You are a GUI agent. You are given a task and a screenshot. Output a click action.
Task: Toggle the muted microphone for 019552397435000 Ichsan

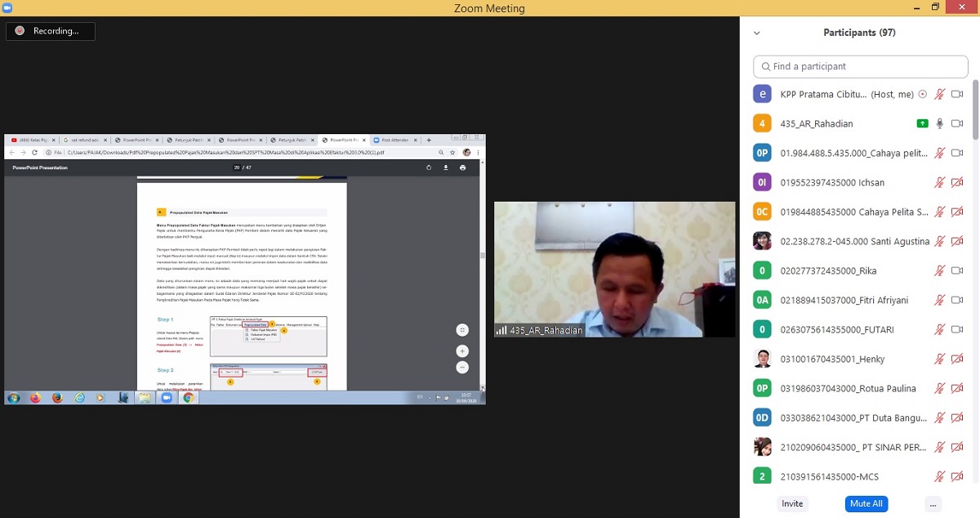click(940, 182)
